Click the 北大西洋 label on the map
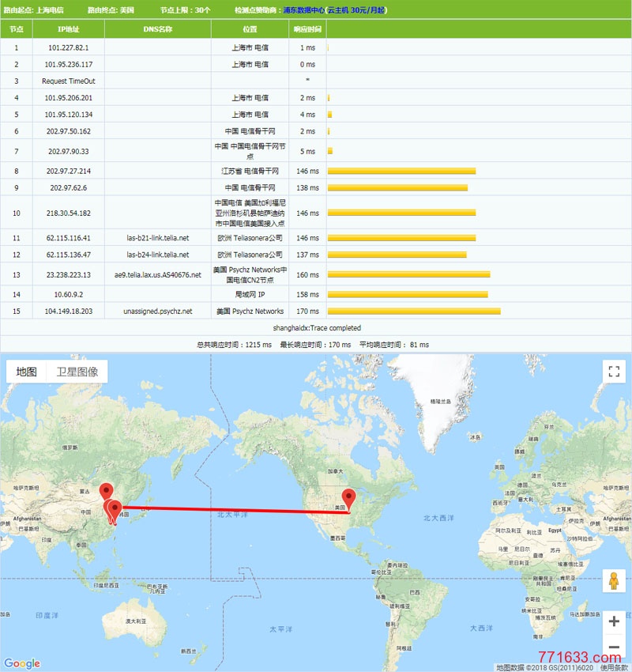The height and width of the screenshot is (672, 632). (x=438, y=518)
